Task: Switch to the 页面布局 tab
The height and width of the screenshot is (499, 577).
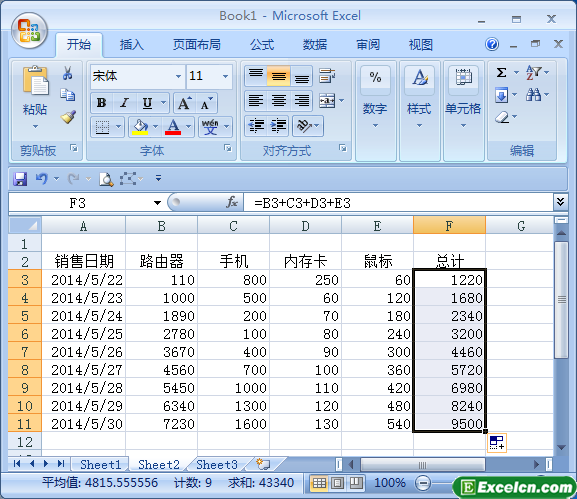Action: (x=197, y=45)
